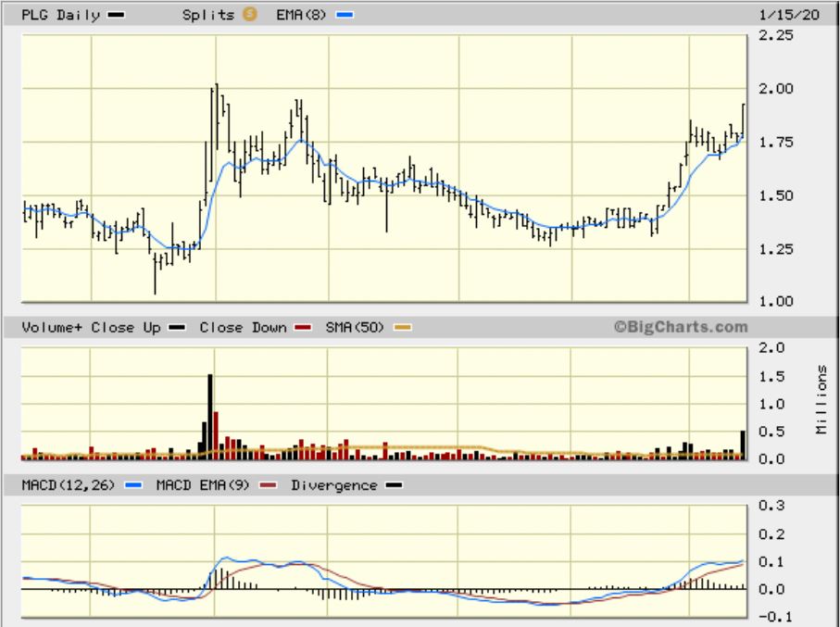Image resolution: width=840 pixels, height=627 pixels.
Task: Click the tallest black volume spike bar
Action: click(210, 415)
